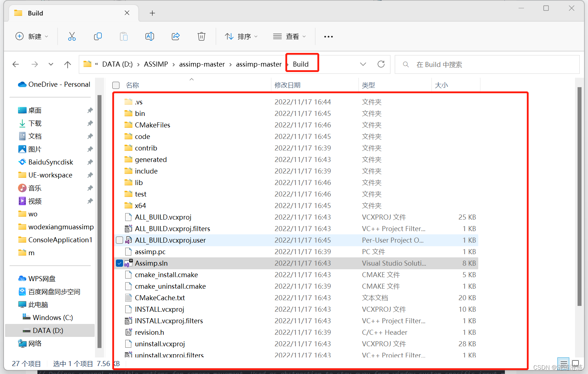The image size is (588, 374).
Task: Click the Delete trash can icon
Action: [202, 36]
